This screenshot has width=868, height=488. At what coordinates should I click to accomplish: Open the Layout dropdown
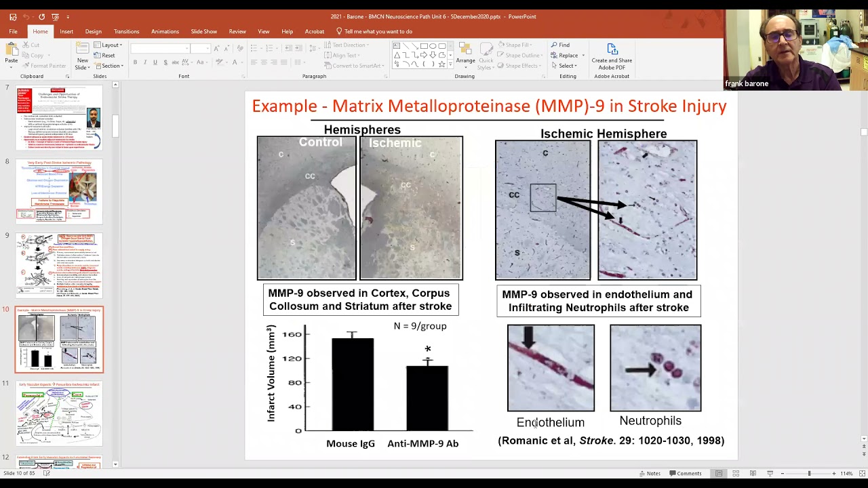(x=108, y=45)
